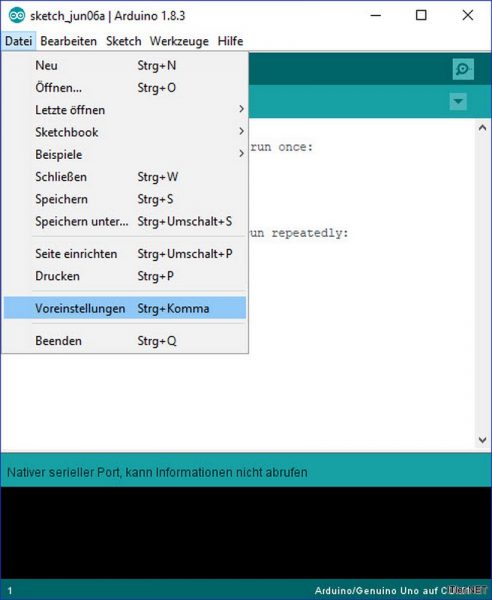This screenshot has height=600, width=492.
Task: Open the Bearbeiten menu
Action: tap(68, 41)
